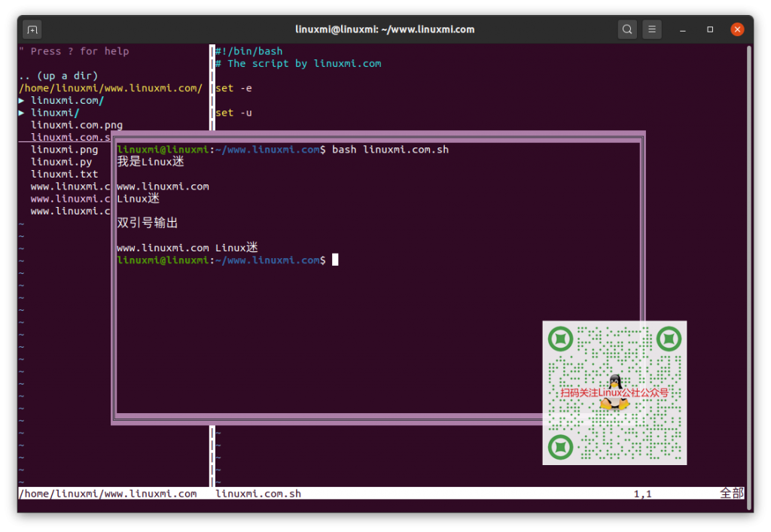Open linuxmi.txt in the file tree
Image resolution: width=771 pixels, height=532 pixels.
65,174
